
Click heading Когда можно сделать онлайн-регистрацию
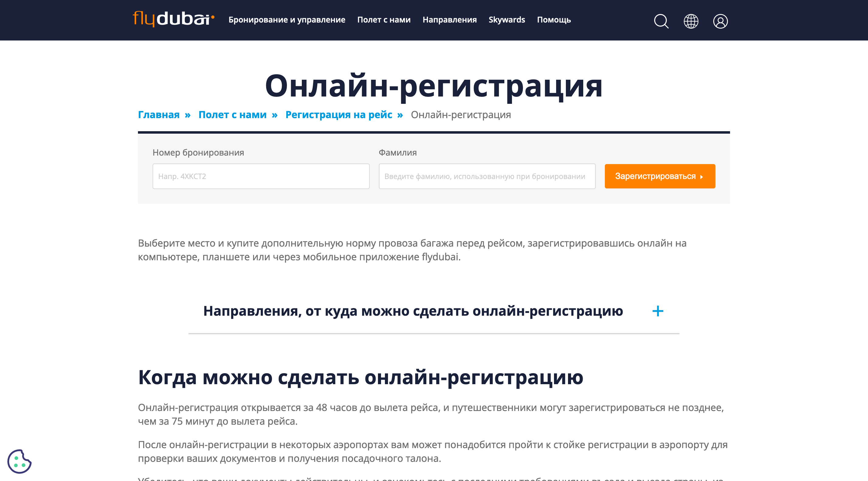tap(361, 377)
